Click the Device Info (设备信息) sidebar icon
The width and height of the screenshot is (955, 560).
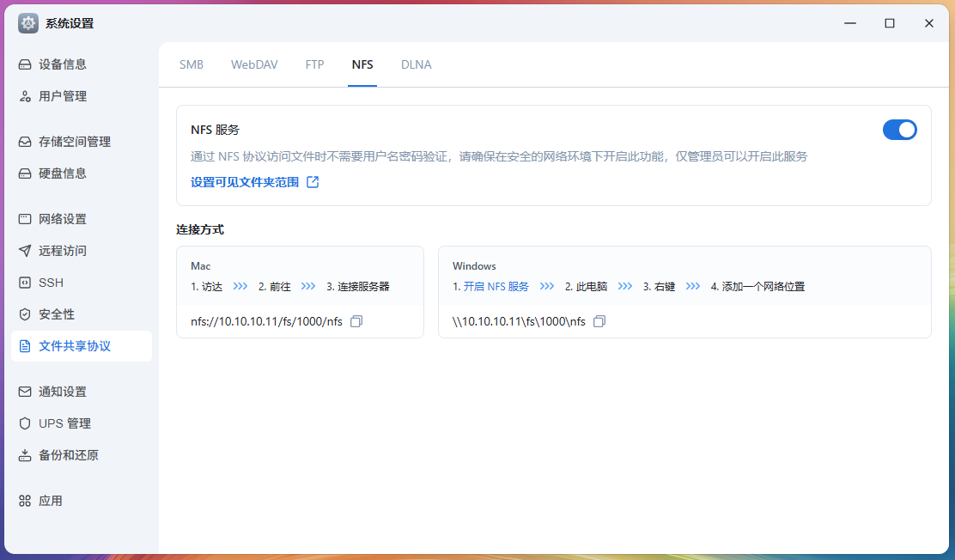point(25,64)
